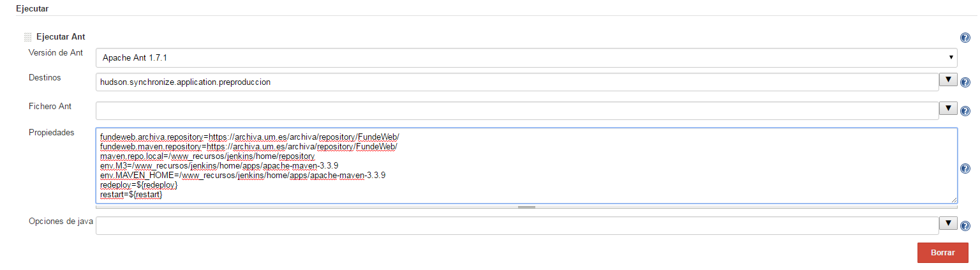The width and height of the screenshot is (980, 270).
Task: Click the resize bar below Propiedades textarea
Action: tap(526, 207)
